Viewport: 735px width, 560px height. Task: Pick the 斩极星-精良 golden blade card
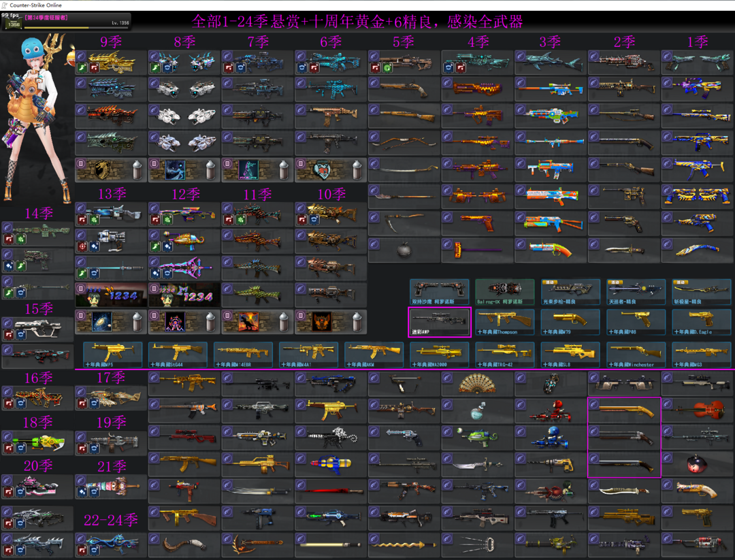[x=702, y=292]
